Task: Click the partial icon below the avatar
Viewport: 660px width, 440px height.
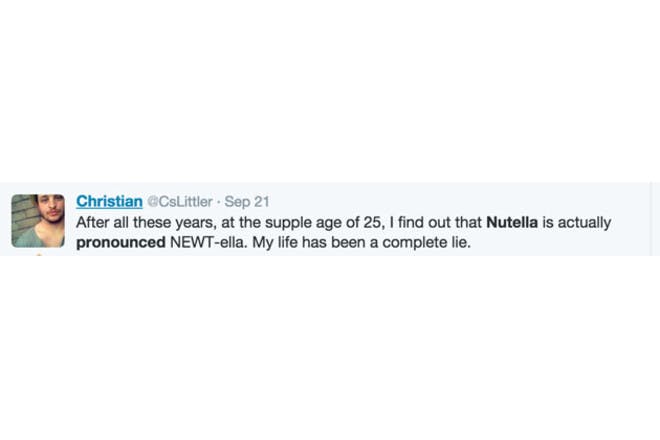Action: pyautogui.click(x=39, y=254)
